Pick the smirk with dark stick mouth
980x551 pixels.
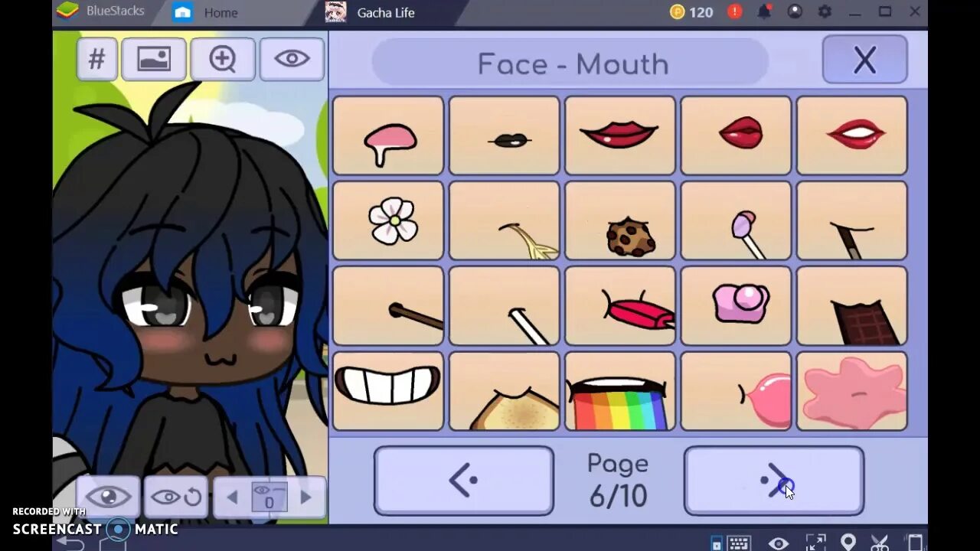click(851, 220)
